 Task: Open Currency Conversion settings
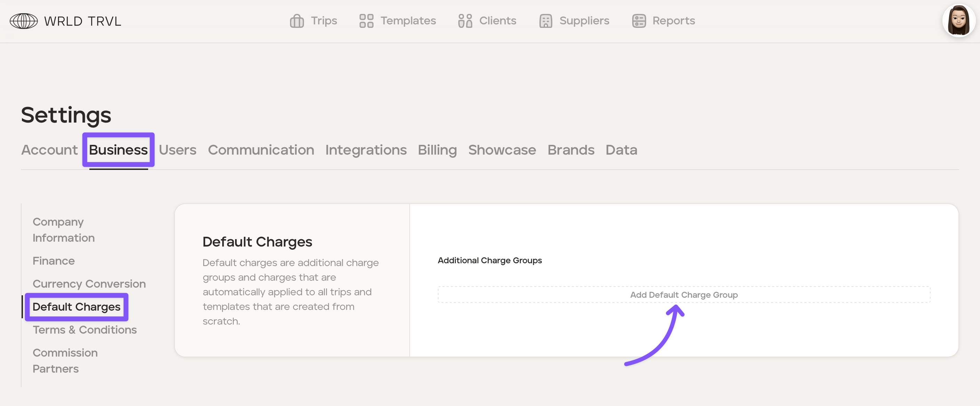[x=89, y=284]
